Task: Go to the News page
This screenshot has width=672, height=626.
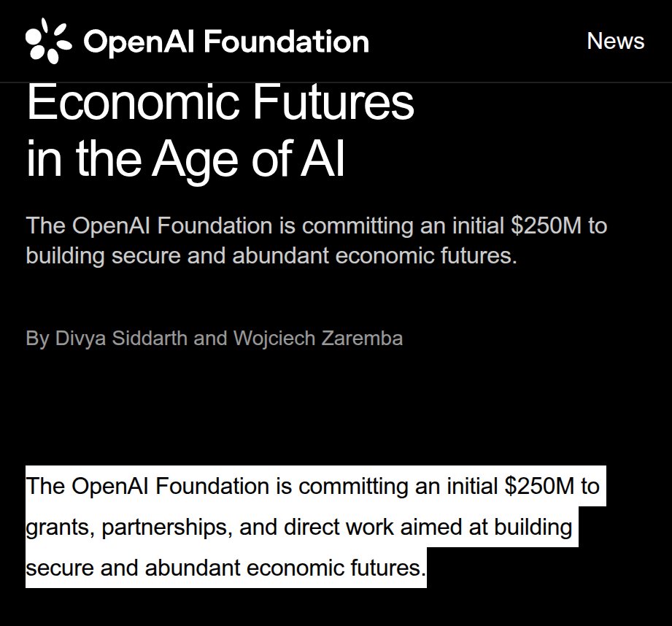Action: tap(615, 41)
